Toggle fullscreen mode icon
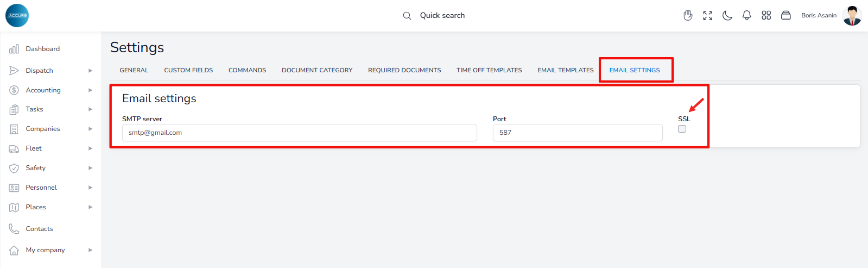This screenshot has width=868, height=268. coord(707,15)
